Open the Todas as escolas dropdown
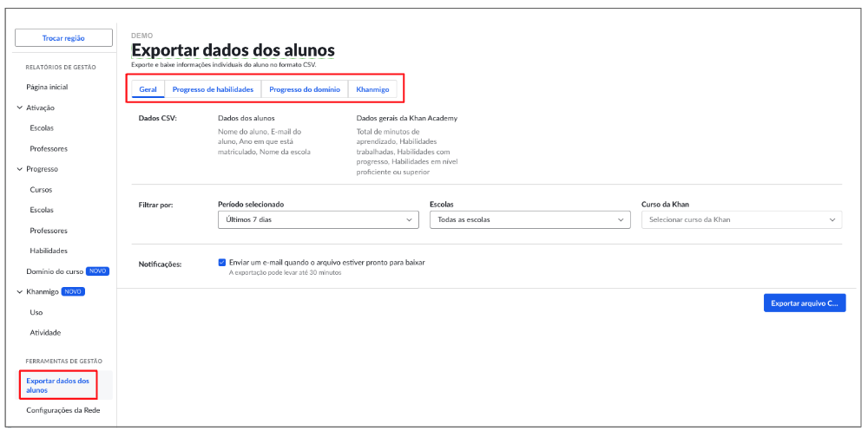The image size is (868, 437). (529, 219)
